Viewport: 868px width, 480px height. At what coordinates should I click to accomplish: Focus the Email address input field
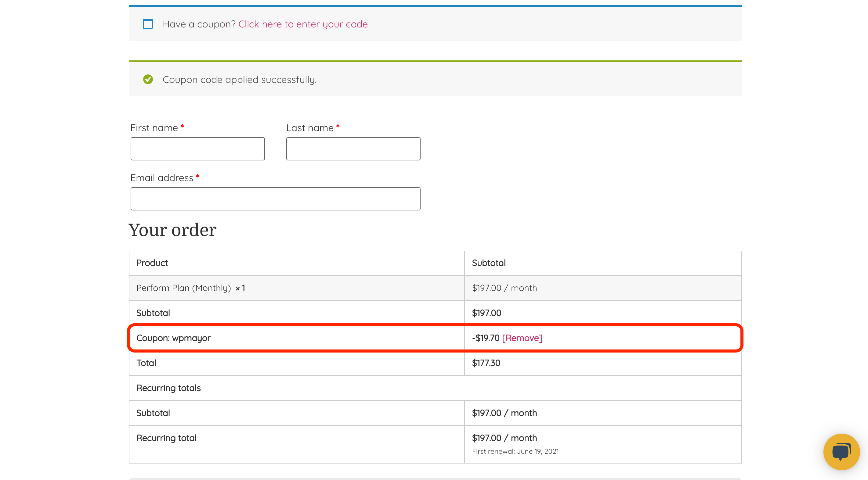[x=275, y=199]
